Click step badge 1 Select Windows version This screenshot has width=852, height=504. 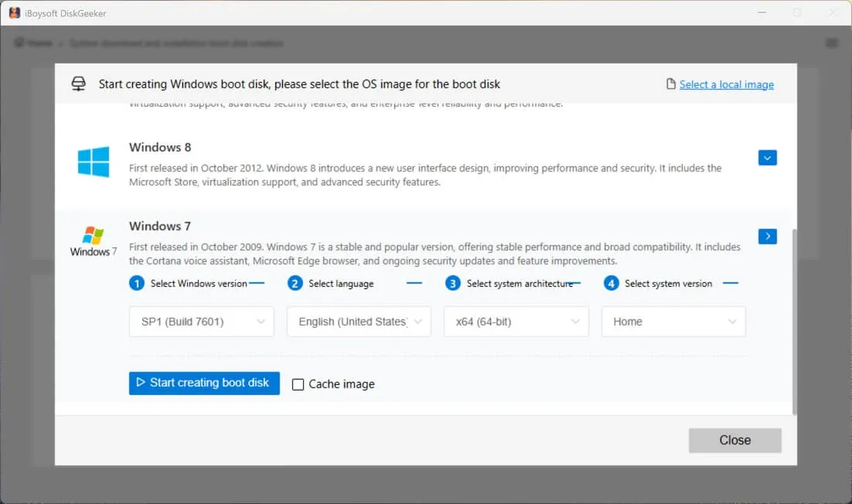point(138,283)
